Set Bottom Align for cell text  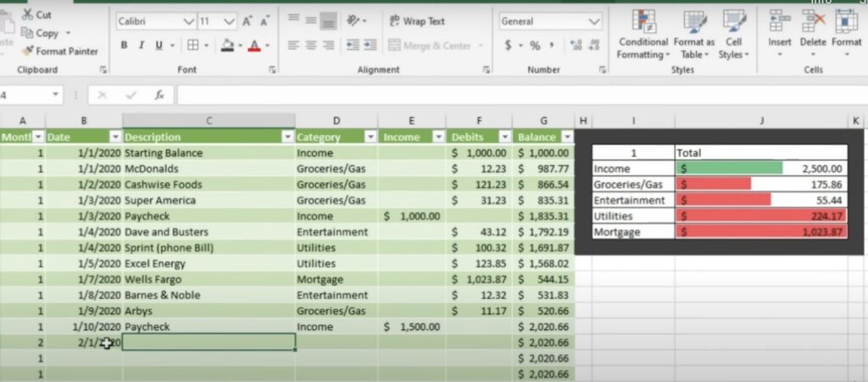[329, 20]
